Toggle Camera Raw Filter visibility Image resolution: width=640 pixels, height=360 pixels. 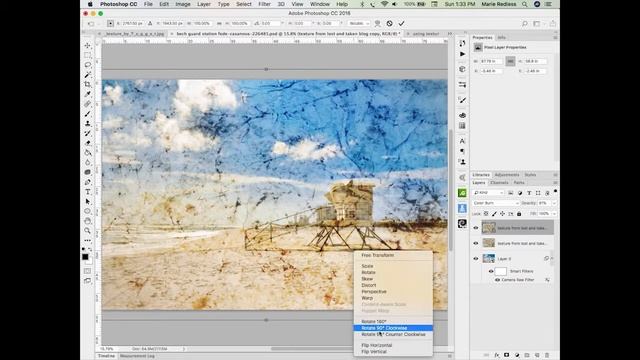click(x=497, y=280)
